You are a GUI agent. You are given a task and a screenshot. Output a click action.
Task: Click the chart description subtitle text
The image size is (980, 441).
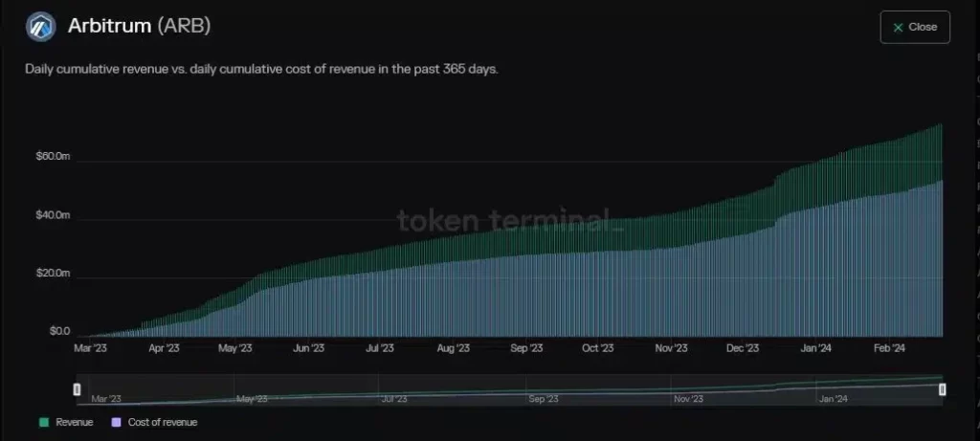[x=260, y=71]
